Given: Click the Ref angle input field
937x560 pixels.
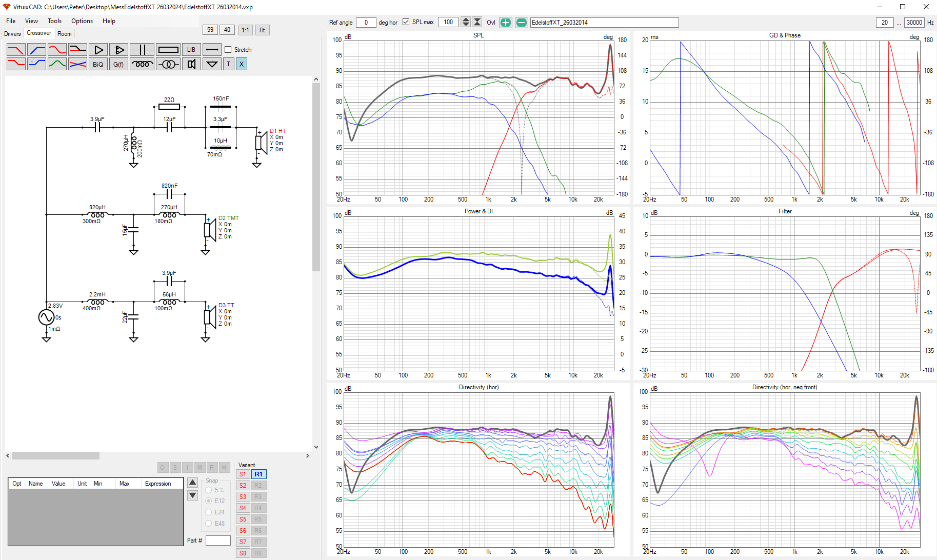Looking at the screenshot, I should (366, 23).
